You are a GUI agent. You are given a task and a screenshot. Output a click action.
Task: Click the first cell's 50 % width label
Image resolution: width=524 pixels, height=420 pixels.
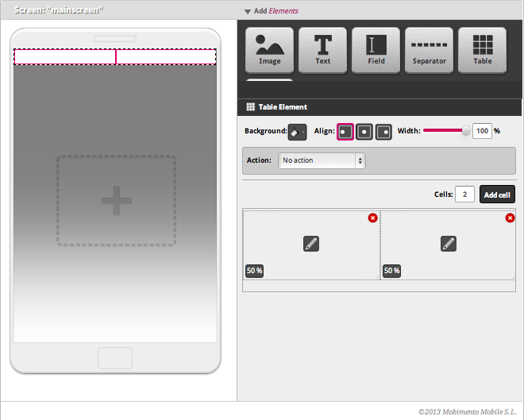[254, 271]
